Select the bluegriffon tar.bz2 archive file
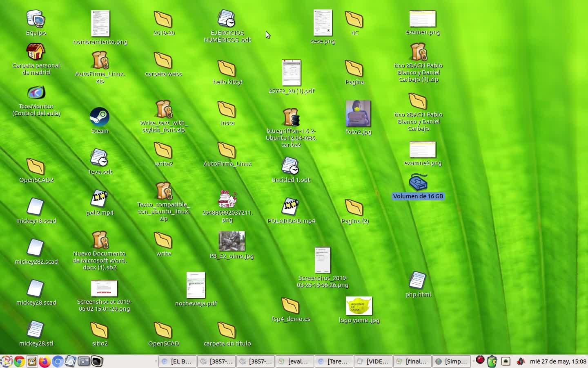 tap(291, 117)
